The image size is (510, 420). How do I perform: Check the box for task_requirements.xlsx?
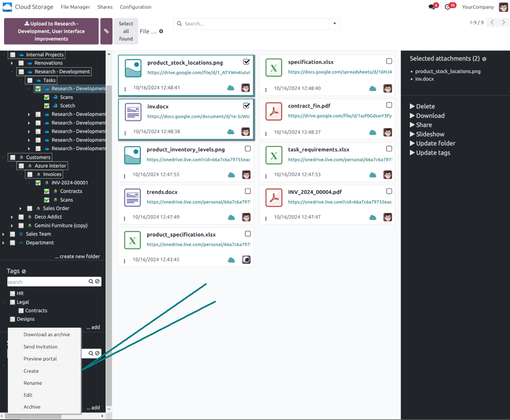click(x=389, y=149)
